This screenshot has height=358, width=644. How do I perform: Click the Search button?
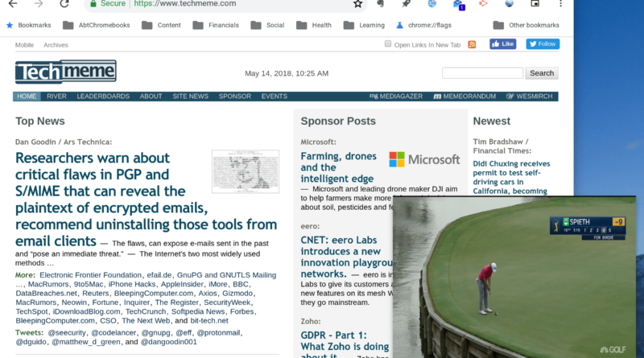tap(542, 73)
